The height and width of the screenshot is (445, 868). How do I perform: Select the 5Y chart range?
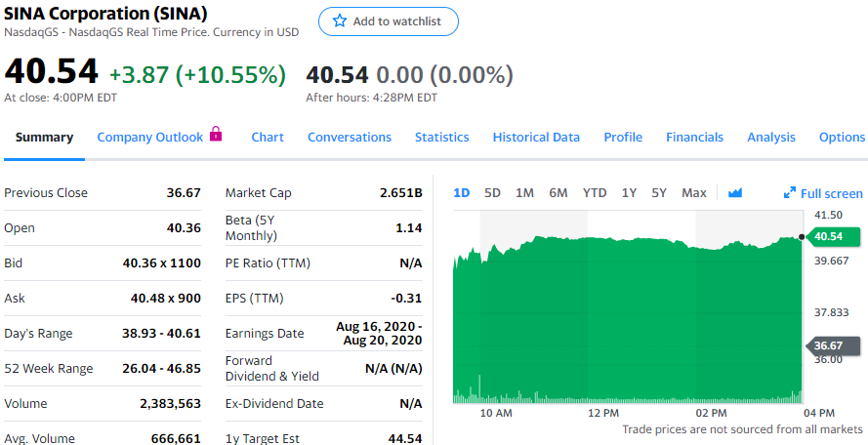(659, 193)
